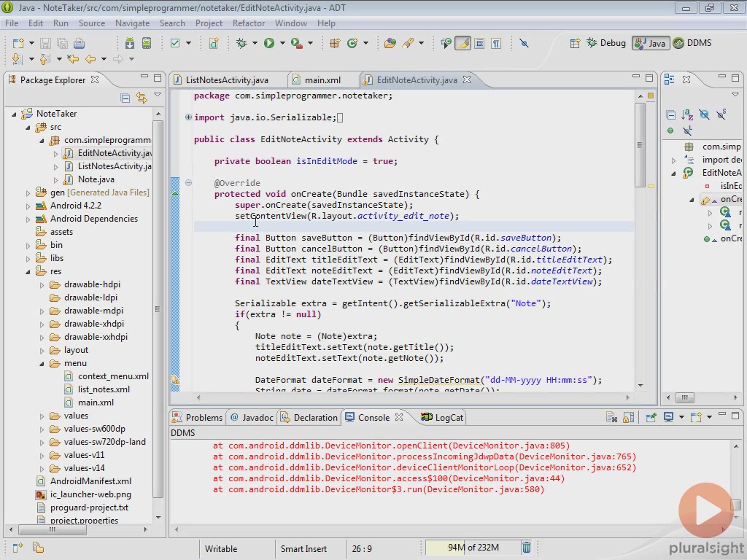
Task: Toggle Link with Editor in Package Explorer
Action: pos(141,98)
